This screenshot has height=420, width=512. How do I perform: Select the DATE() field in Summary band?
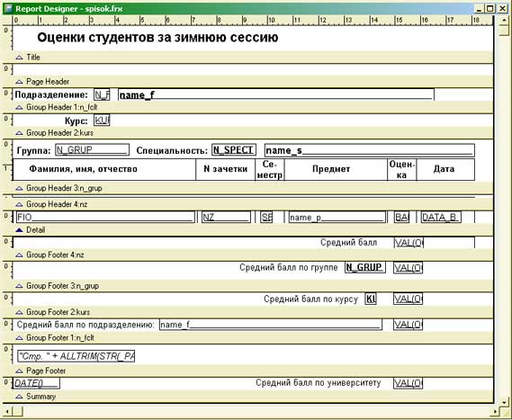(36, 383)
